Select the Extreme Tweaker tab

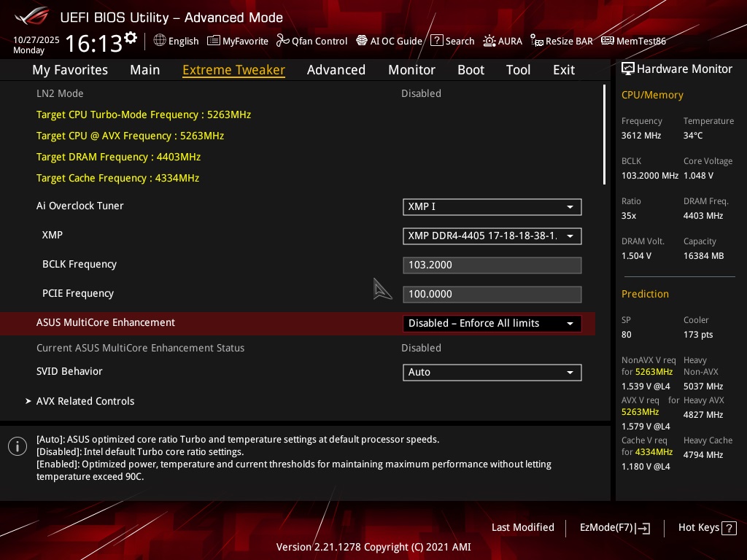[x=234, y=70]
